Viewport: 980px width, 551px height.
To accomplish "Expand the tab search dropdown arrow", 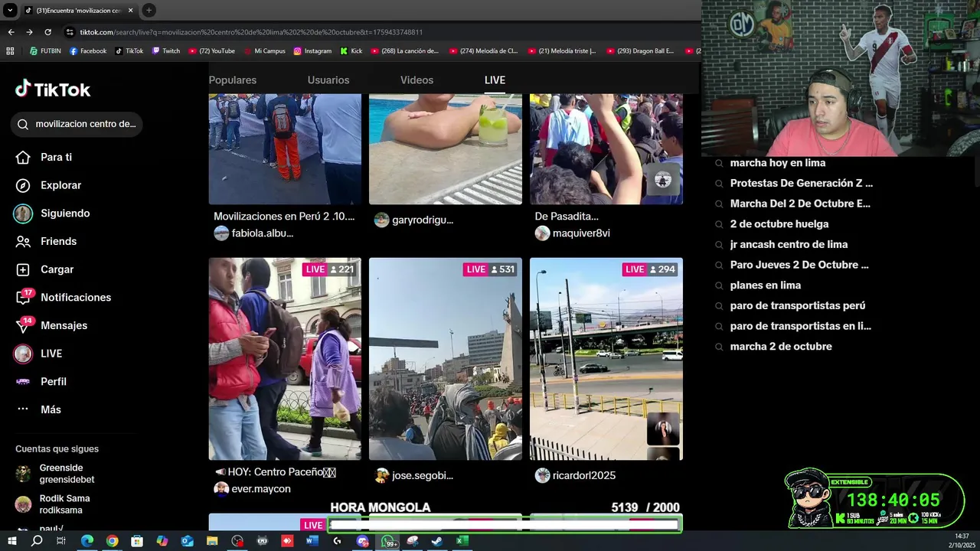I will (x=10, y=10).
